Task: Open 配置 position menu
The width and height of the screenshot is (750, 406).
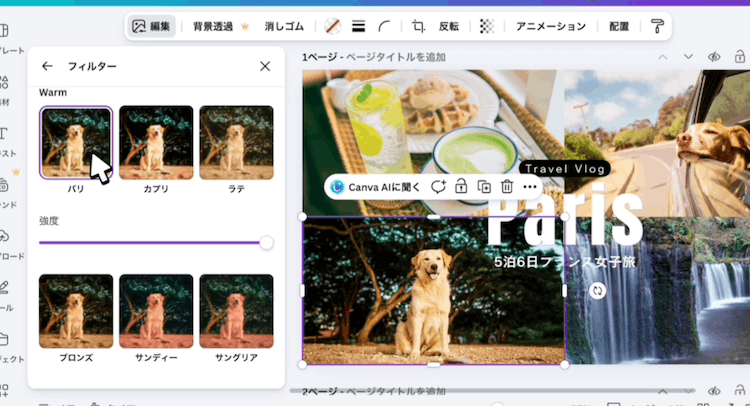Action: pyautogui.click(x=619, y=26)
